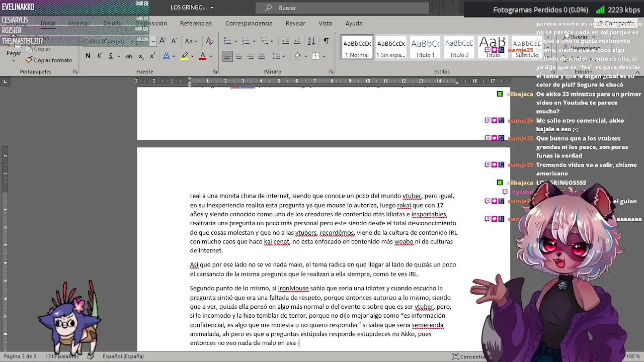Image resolution: width=644 pixels, height=362 pixels.
Task: Open Párrafo dialog launcher
Action: coord(332,72)
